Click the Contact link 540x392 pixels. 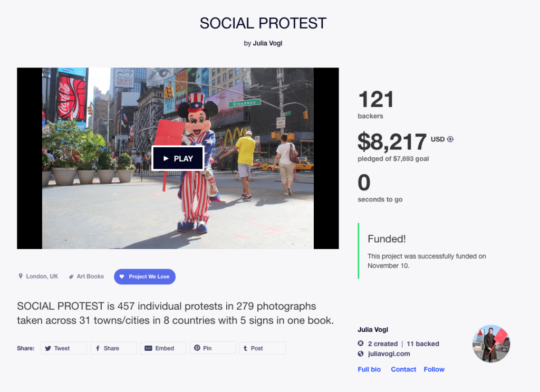(403, 369)
